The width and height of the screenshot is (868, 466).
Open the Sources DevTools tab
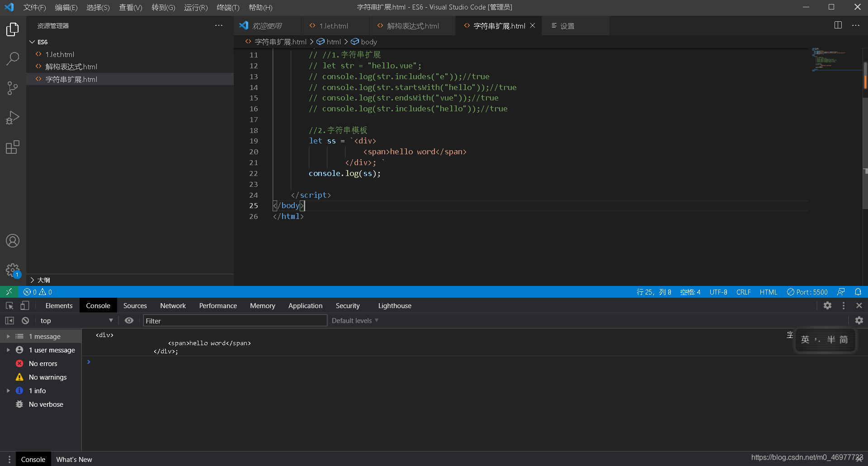[x=135, y=305]
